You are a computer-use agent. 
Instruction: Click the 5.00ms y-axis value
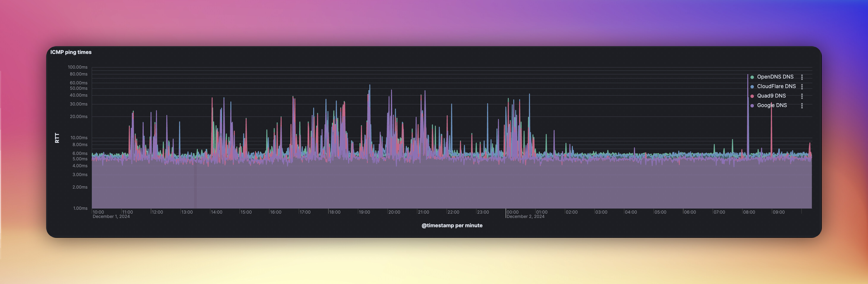80,159
